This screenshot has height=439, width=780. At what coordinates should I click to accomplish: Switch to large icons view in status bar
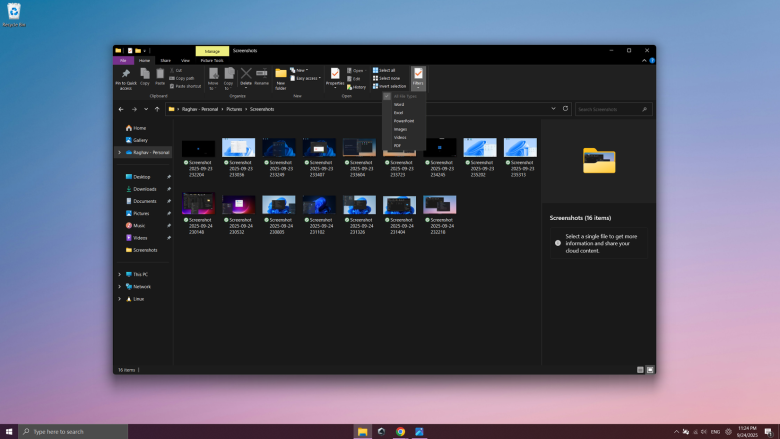pyautogui.click(x=650, y=370)
